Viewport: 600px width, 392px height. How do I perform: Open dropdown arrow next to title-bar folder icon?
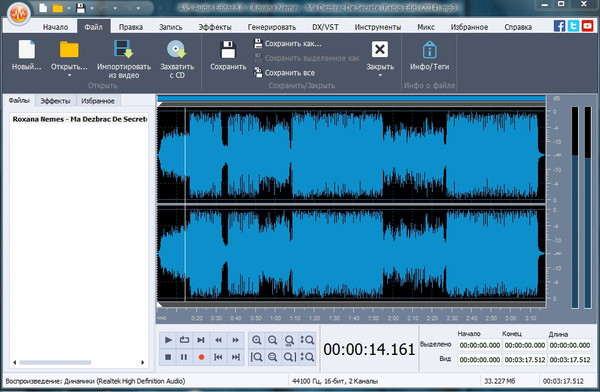[69, 8]
